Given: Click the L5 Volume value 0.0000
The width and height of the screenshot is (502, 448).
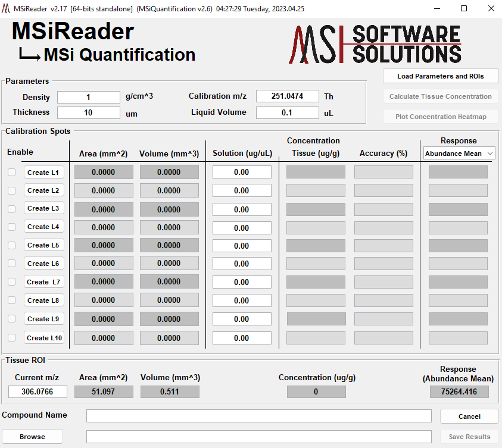Looking at the screenshot, I should point(169,245).
